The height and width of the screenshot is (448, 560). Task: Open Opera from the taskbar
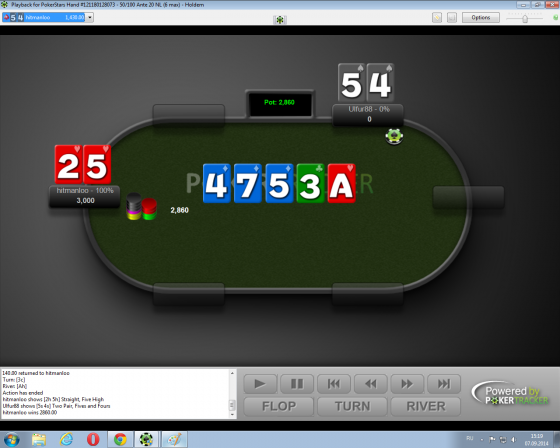click(93, 439)
